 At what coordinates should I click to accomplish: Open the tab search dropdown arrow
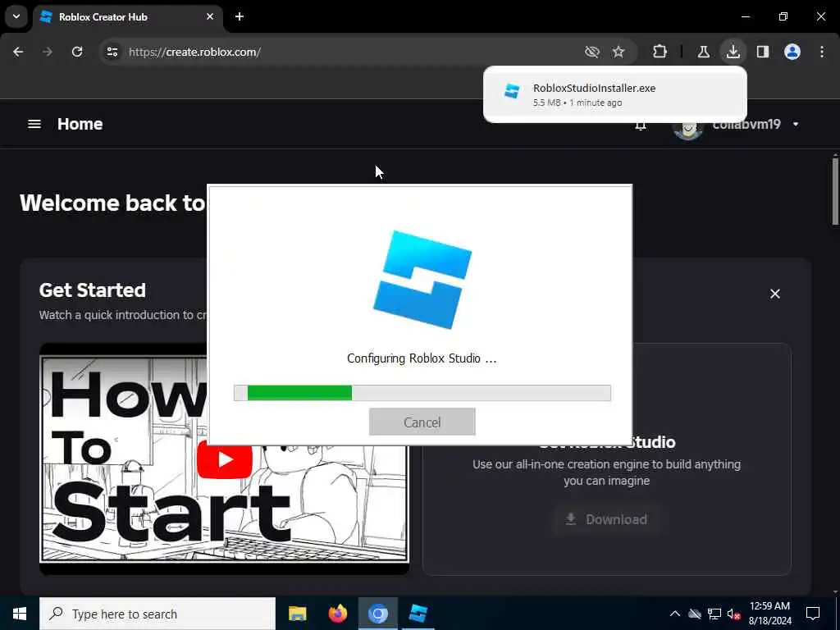tap(16, 16)
